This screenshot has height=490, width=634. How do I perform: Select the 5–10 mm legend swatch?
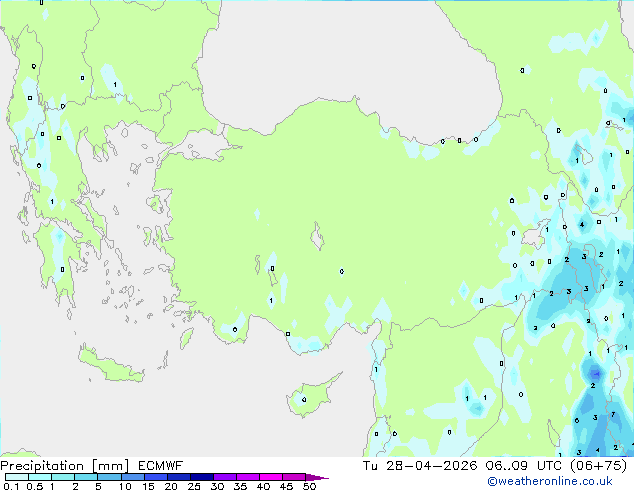pos(109,477)
